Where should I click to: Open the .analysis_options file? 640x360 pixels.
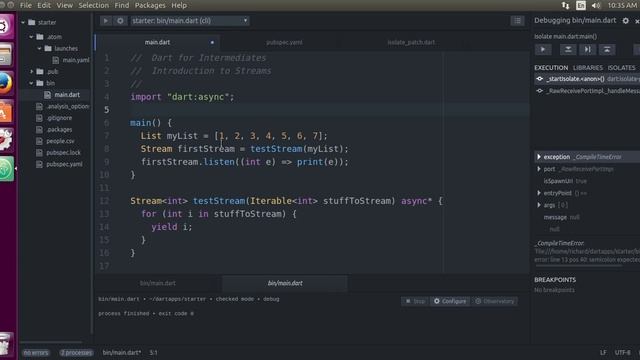click(x=67, y=107)
